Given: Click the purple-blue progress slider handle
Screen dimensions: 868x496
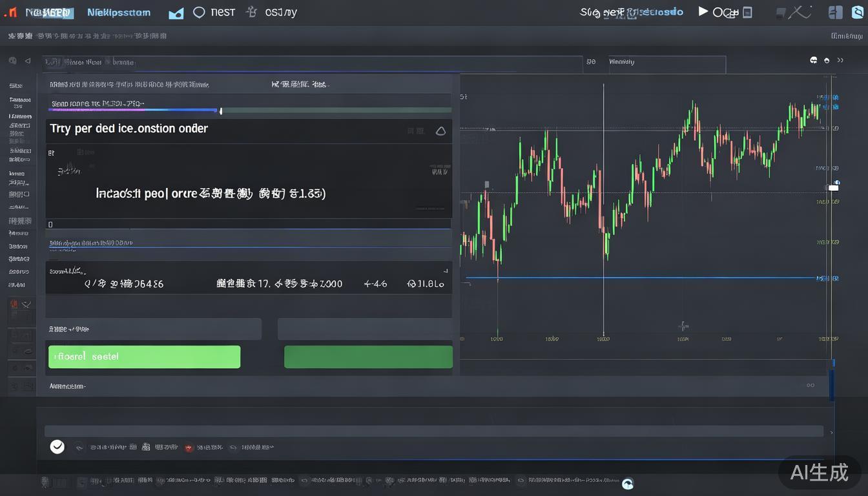Looking at the screenshot, I should point(221,111).
